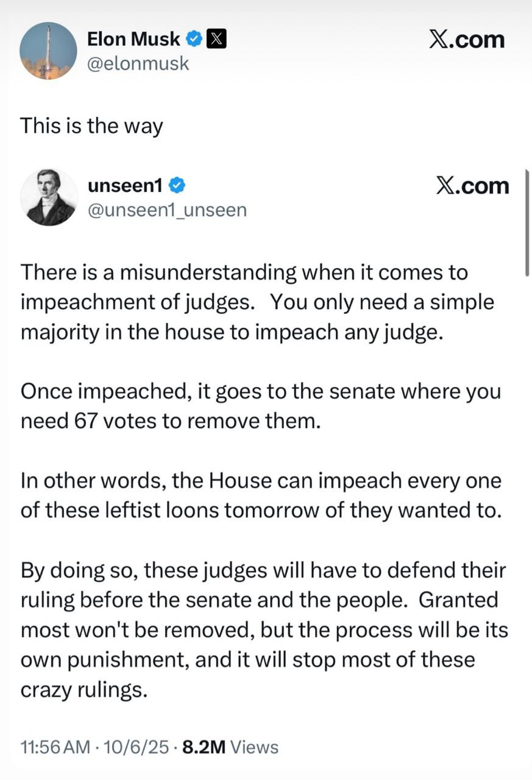The height and width of the screenshot is (780, 532).
Task: Open the 8.2M Views count
Action: 230,747
